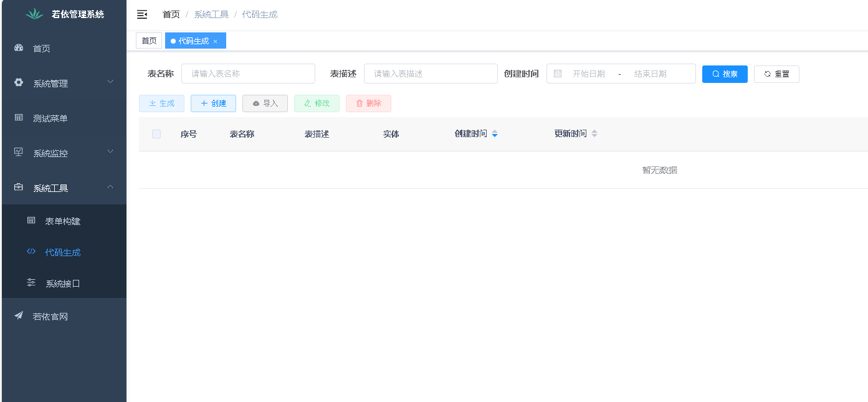Screen dimensions: 868x402
Task: Click the 若依管理系统 logo icon
Action: (x=34, y=14)
